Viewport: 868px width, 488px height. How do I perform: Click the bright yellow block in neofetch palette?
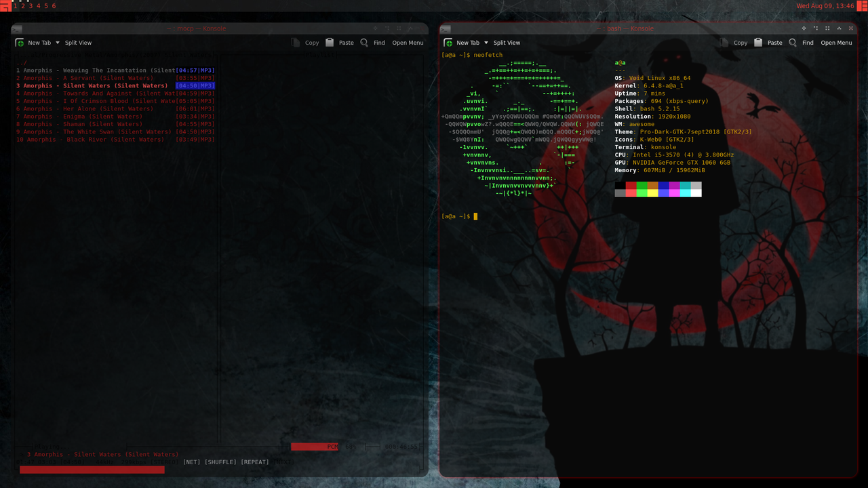click(x=653, y=193)
